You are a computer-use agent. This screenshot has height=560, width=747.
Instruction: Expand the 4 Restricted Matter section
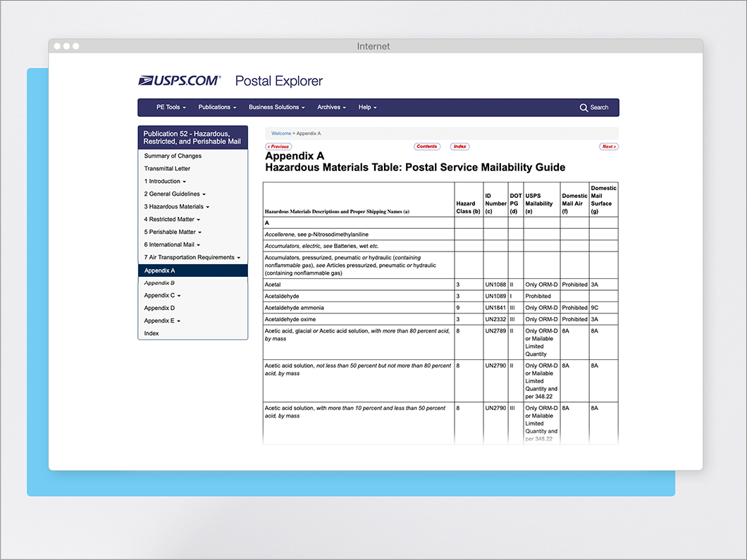point(172,220)
